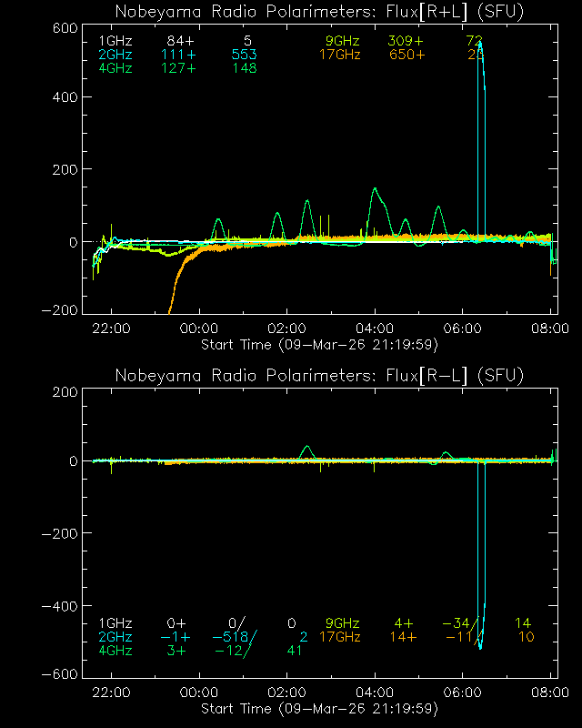Click the cyan 2GHz spike peak in top plot
The width and height of the screenshot is (582, 728).
tap(480, 42)
